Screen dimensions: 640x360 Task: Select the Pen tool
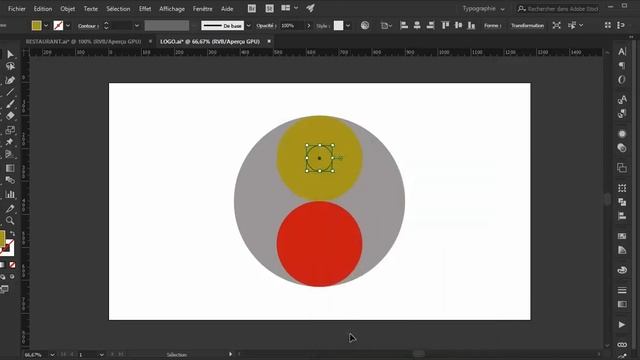click(x=10, y=80)
